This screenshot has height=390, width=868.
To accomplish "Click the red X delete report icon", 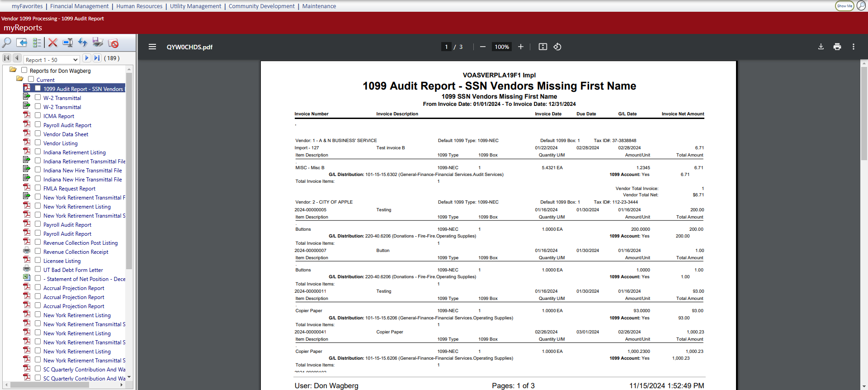I will click(x=53, y=43).
